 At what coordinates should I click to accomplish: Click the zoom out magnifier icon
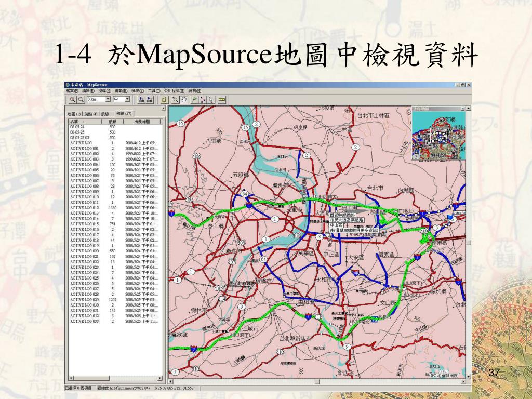[81, 100]
